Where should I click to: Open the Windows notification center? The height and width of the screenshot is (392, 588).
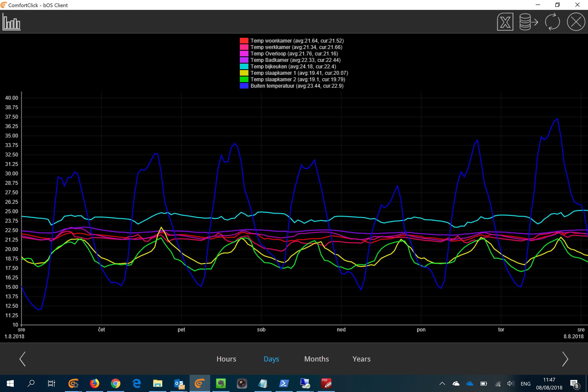574,383
